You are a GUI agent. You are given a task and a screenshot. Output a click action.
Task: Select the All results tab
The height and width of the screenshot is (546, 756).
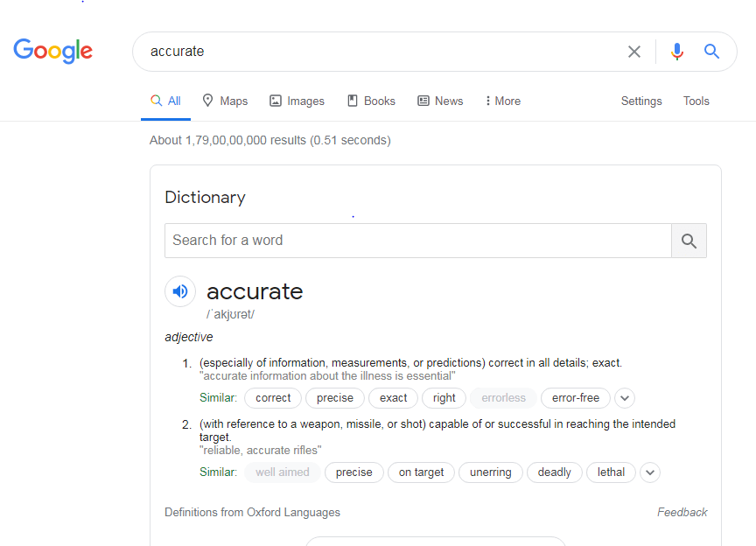coord(165,100)
